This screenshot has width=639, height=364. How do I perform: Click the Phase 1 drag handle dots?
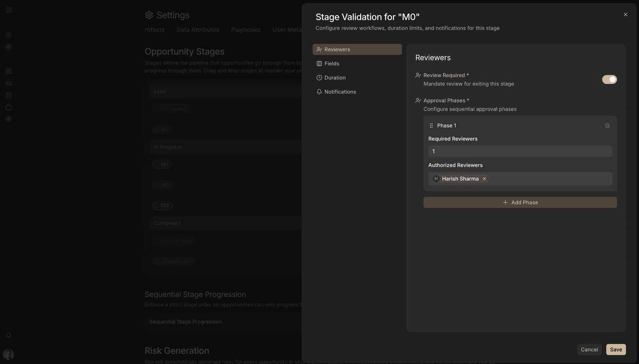pos(431,125)
